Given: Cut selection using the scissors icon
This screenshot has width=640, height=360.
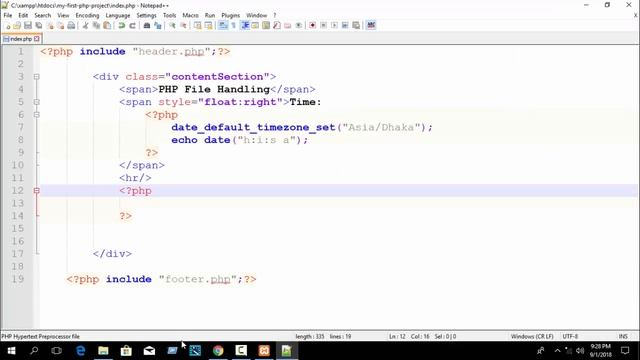Looking at the screenshot, I should 85,25.
